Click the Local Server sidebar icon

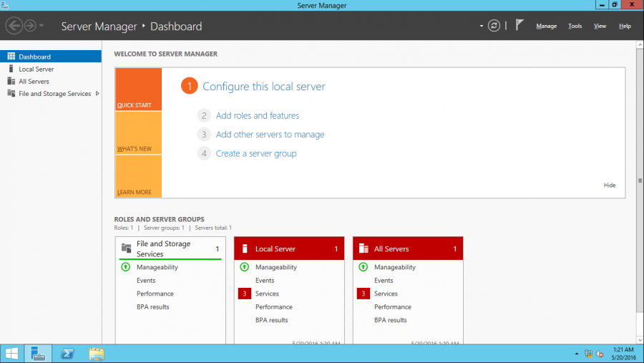pyautogui.click(x=11, y=69)
